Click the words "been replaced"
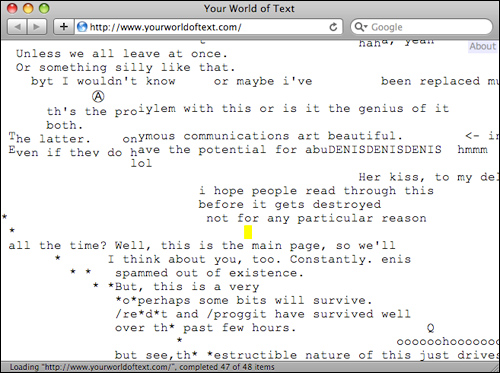Viewport: 500px width, 373px height. (430, 81)
